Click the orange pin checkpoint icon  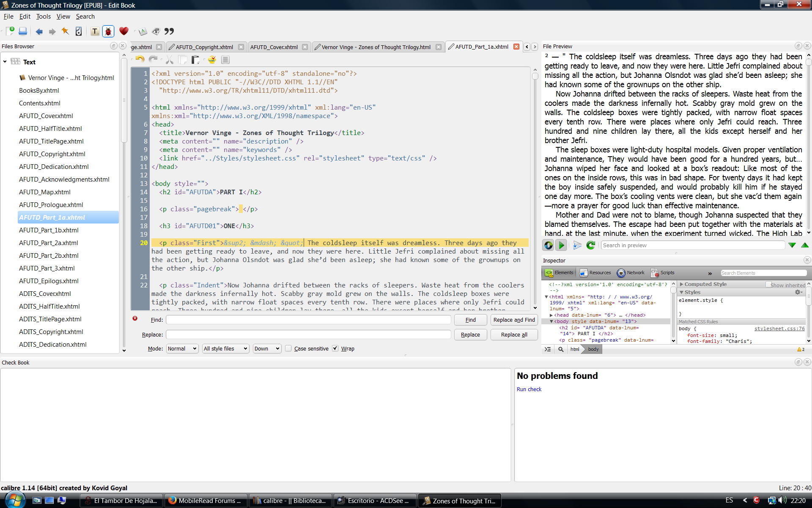click(x=65, y=31)
